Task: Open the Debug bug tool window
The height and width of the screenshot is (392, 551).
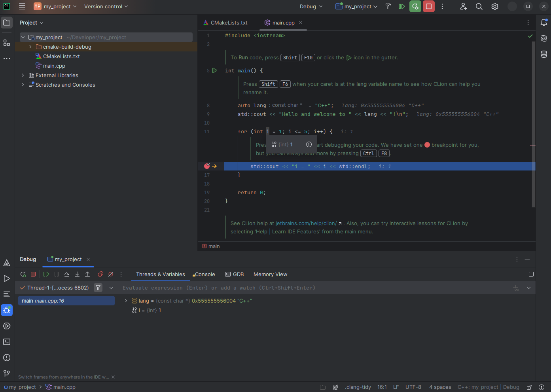Action: [x=7, y=310]
